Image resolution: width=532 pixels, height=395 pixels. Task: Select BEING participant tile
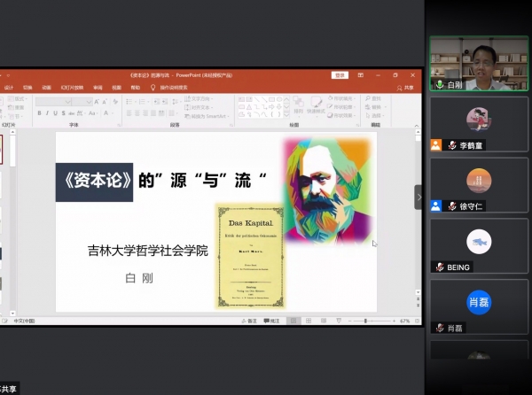479,246
